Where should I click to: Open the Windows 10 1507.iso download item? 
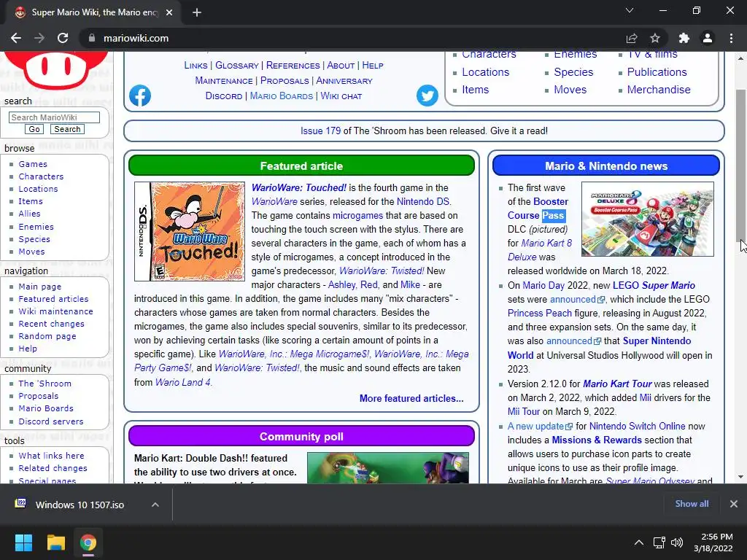(80, 505)
